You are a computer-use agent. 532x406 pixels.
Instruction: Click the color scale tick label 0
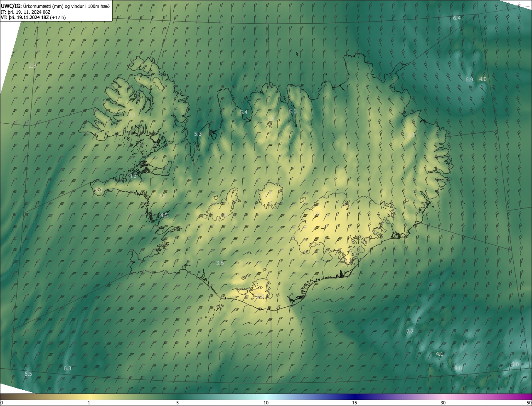(2, 403)
